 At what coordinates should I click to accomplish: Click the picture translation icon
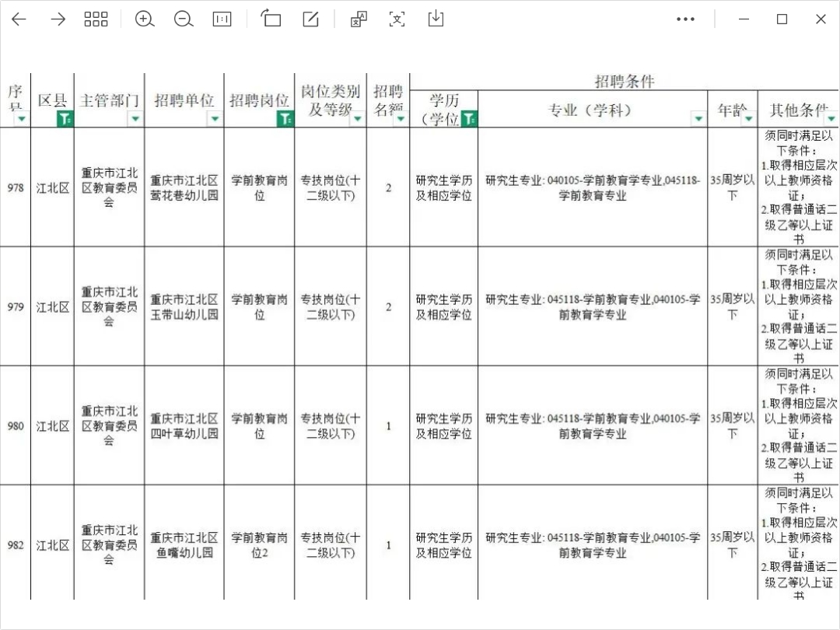click(357, 19)
